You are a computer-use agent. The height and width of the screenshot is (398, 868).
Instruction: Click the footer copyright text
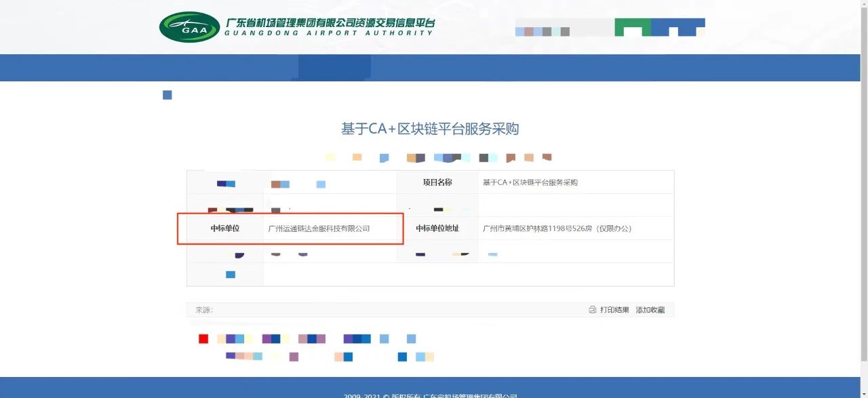430,395
